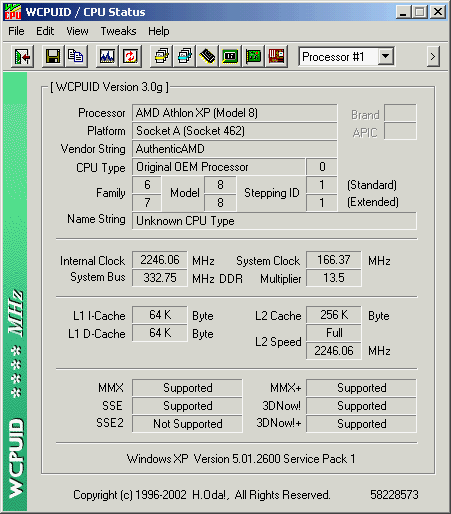
Task: Click the Name String field
Action: coord(274,221)
